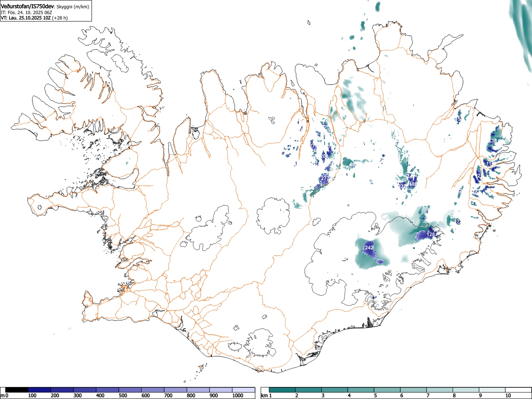Click the 500–600 m legend swatch
532x399 pixels.
[130, 390]
